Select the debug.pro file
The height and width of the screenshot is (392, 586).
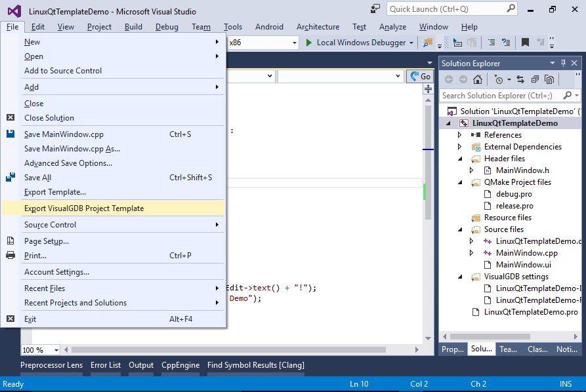tap(514, 194)
